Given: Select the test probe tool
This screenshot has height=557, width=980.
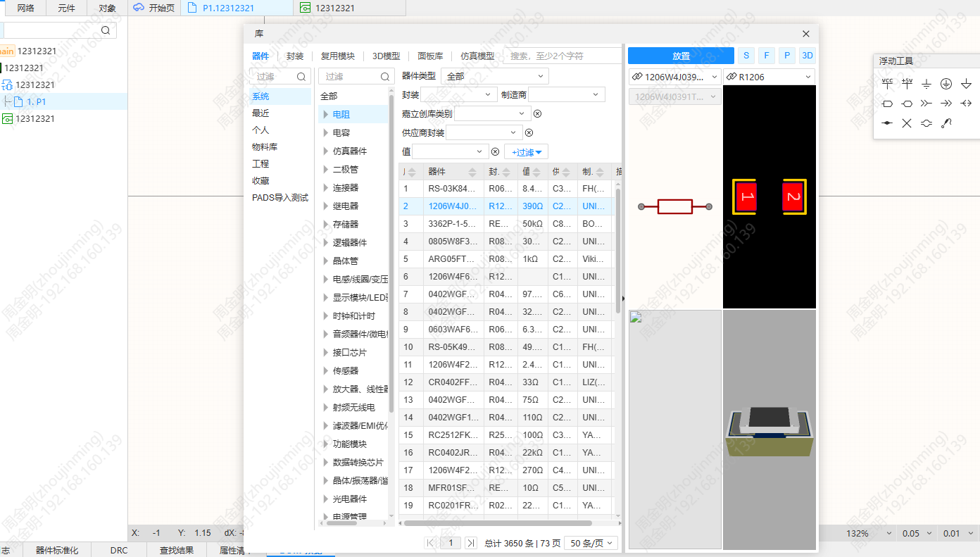Looking at the screenshot, I should pos(946,123).
